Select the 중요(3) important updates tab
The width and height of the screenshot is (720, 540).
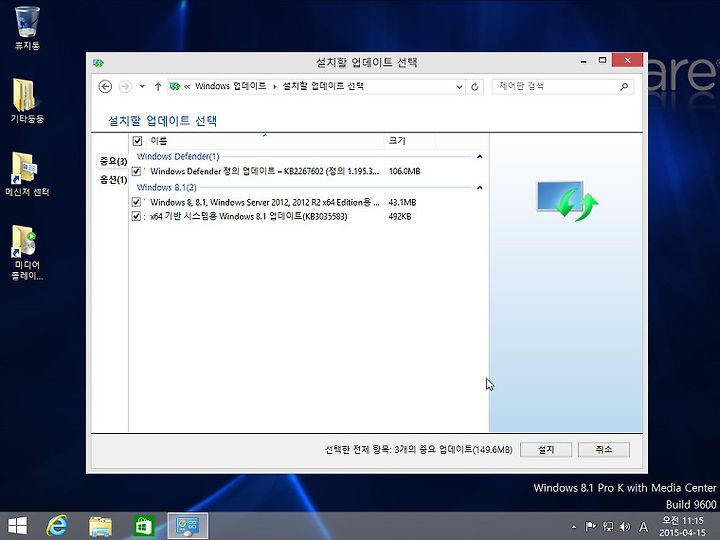coord(113,161)
